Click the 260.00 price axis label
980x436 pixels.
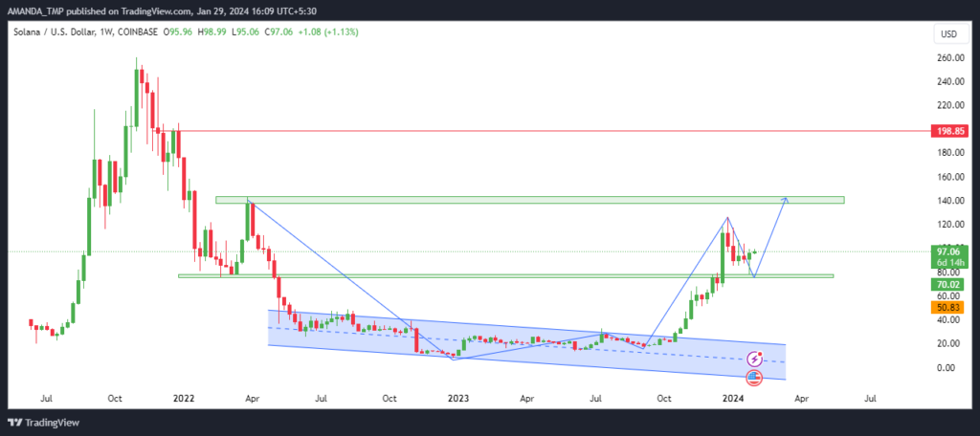pos(948,58)
